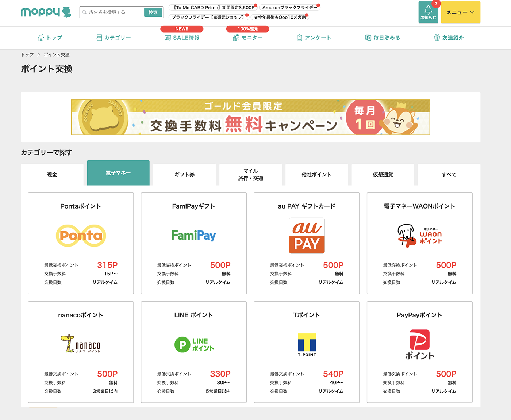Open the PayPayポイント card title
This screenshot has height=420, width=511.
(420, 315)
